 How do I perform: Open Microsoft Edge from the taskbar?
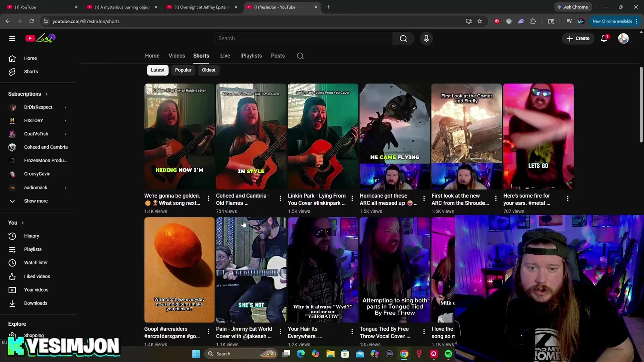[x=301, y=354]
